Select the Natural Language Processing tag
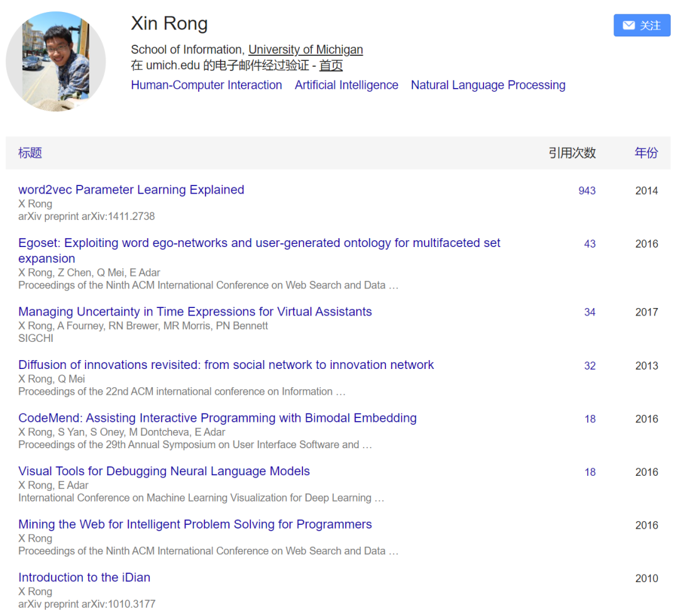 tap(488, 85)
